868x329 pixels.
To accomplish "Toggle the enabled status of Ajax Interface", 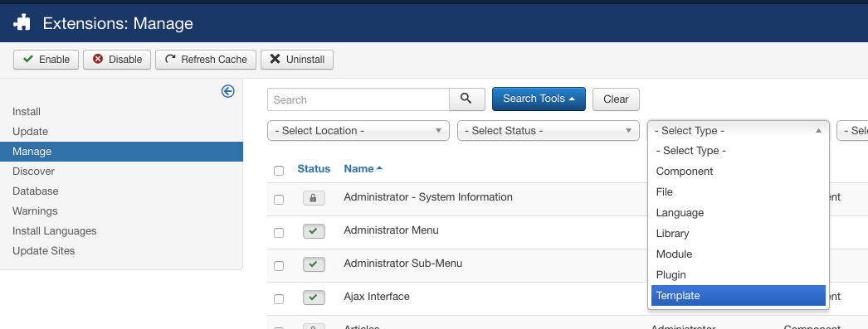I will pyautogui.click(x=314, y=298).
